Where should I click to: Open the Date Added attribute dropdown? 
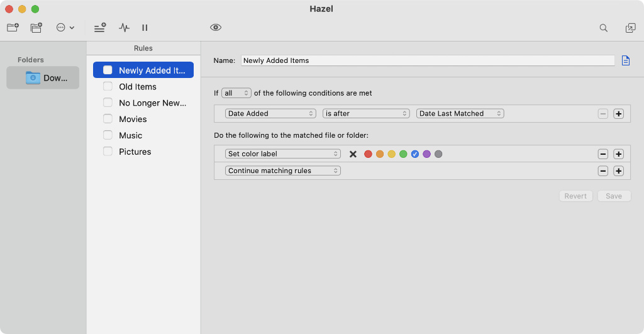click(x=270, y=114)
